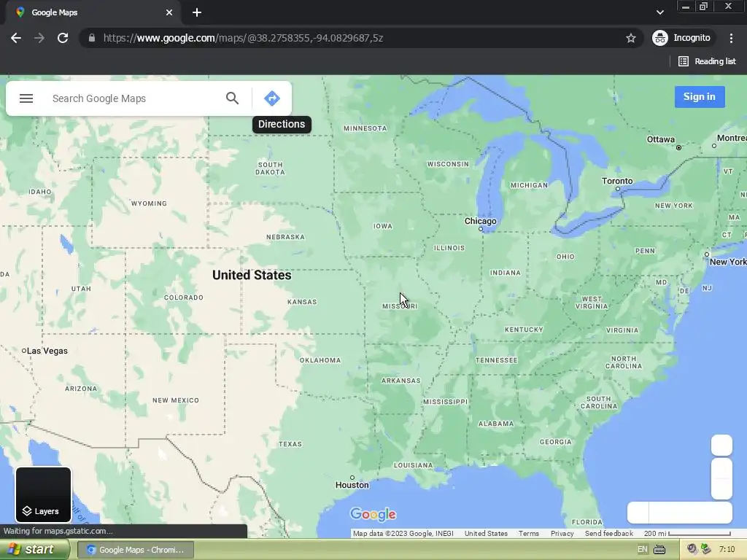Click the New York city label
Image resolution: width=747 pixels, height=560 pixels.
click(728, 262)
